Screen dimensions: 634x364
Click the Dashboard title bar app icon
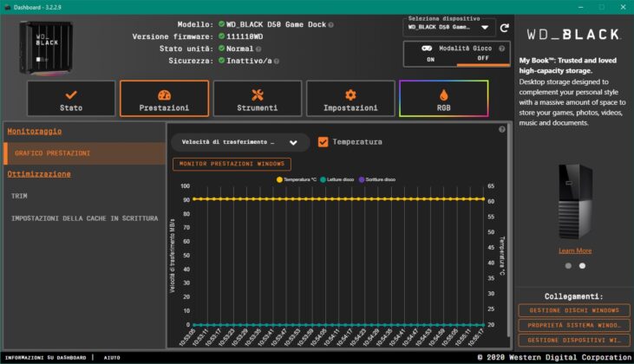click(x=7, y=7)
